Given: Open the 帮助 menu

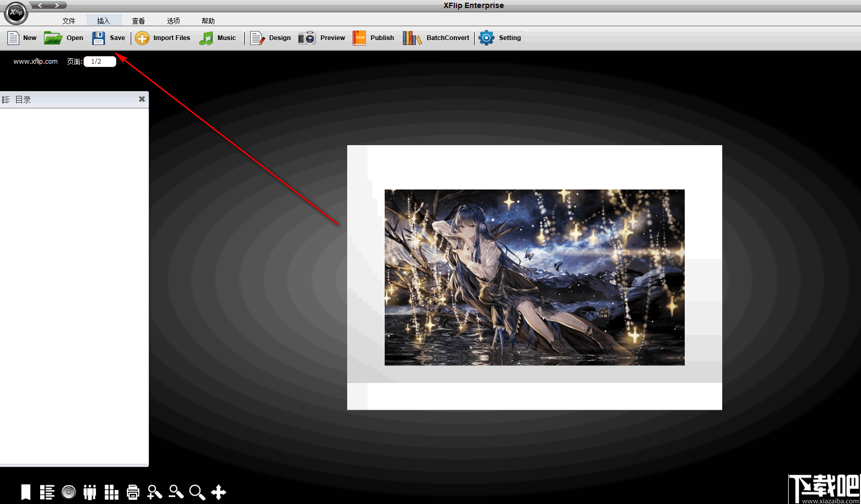Looking at the screenshot, I should pos(208,21).
